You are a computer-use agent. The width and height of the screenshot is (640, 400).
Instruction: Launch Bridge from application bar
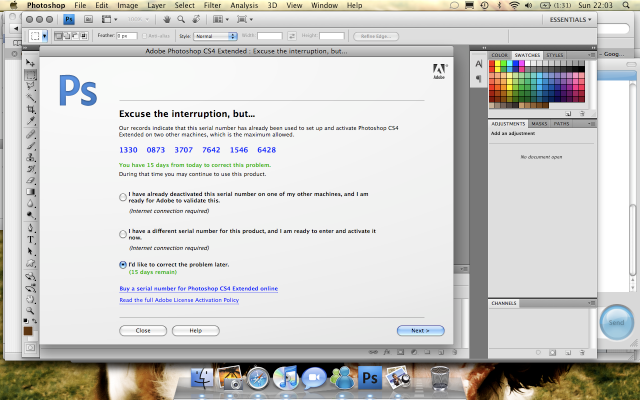coord(88,19)
